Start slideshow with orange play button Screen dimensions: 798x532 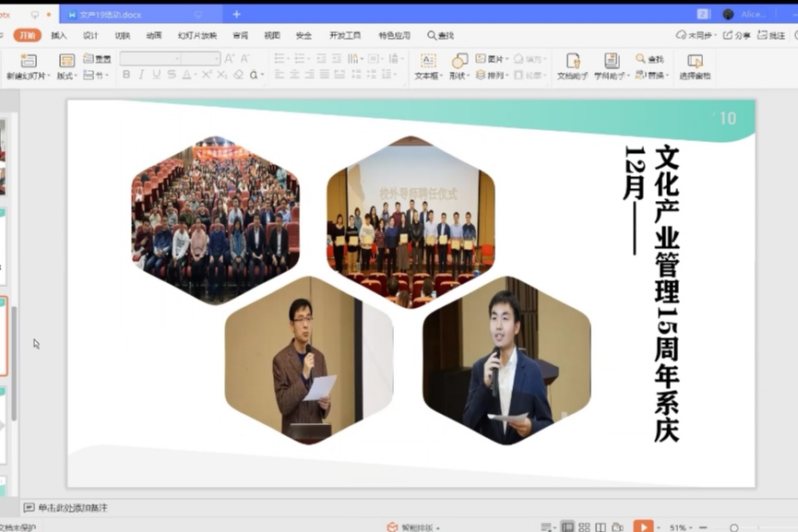(x=643, y=526)
